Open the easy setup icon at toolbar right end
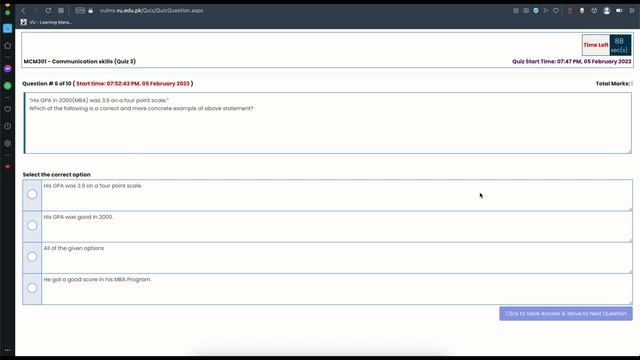 pos(632,11)
